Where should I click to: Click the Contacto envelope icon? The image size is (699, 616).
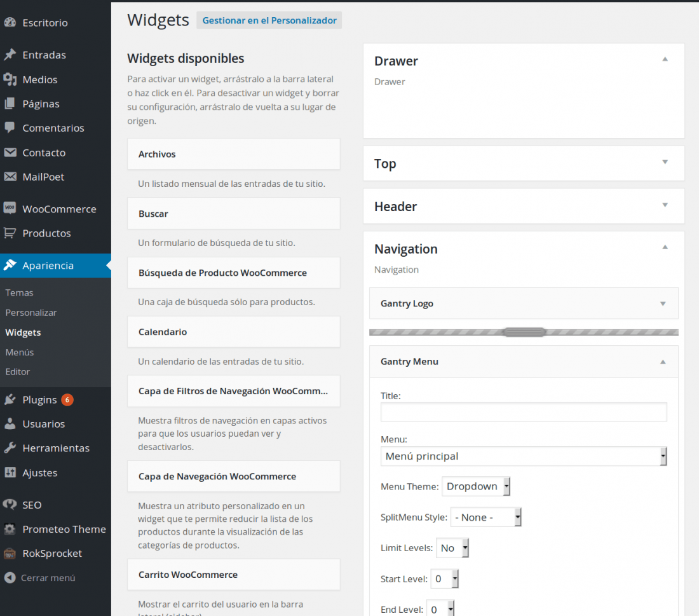coord(10,153)
